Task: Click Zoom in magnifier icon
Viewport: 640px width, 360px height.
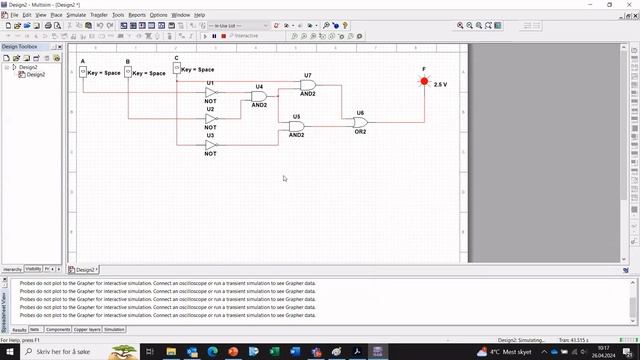Action: tap(460, 26)
